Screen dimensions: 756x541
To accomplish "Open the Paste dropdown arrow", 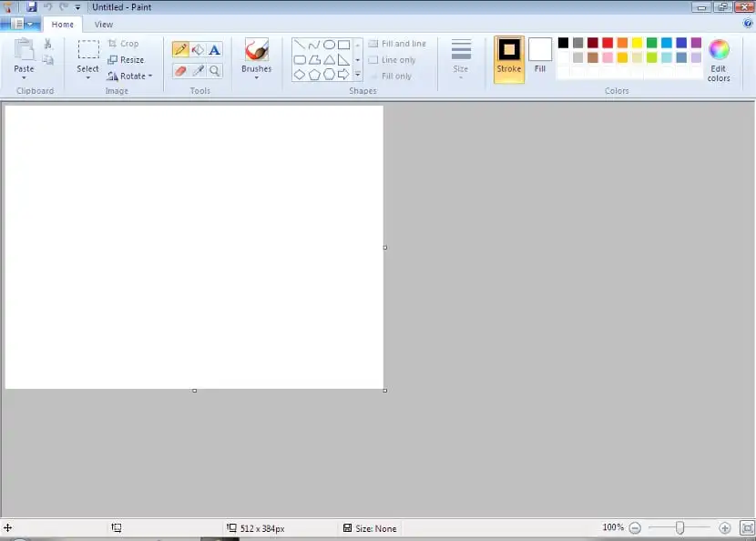I will (24, 78).
